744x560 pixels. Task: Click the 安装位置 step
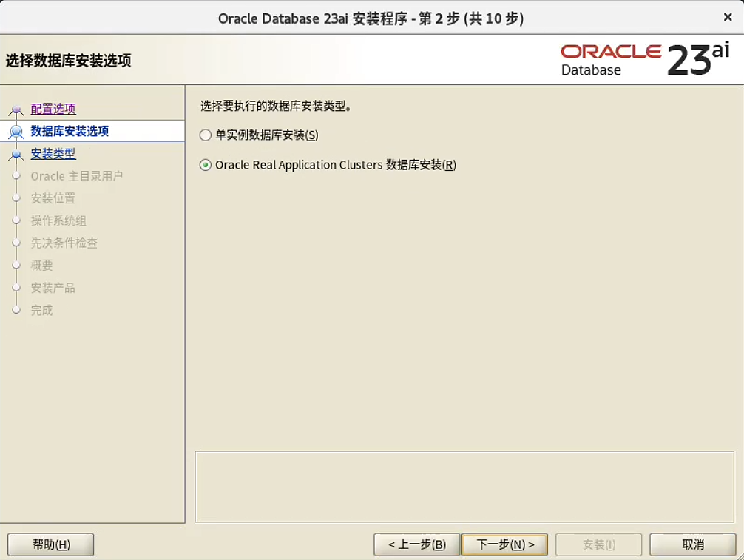tap(53, 198)
